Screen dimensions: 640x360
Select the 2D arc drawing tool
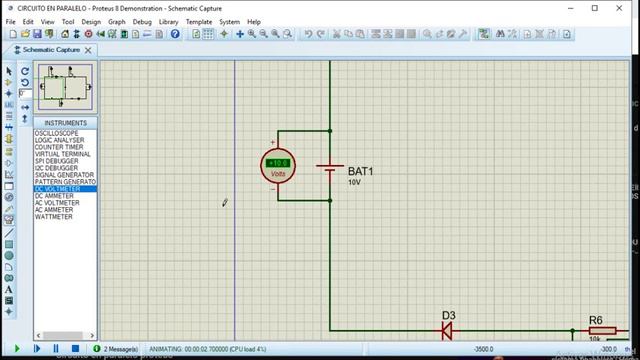pos(9,267)
